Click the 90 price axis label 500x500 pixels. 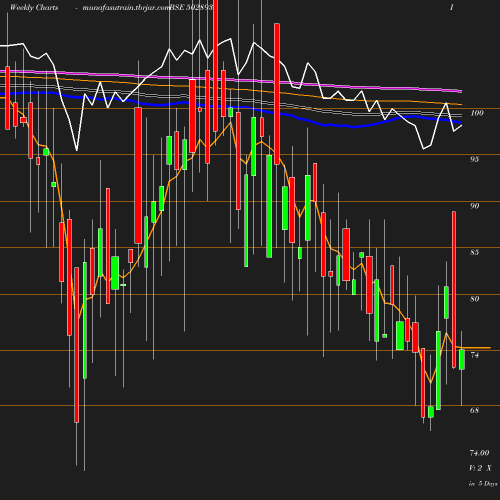[475, 206]
